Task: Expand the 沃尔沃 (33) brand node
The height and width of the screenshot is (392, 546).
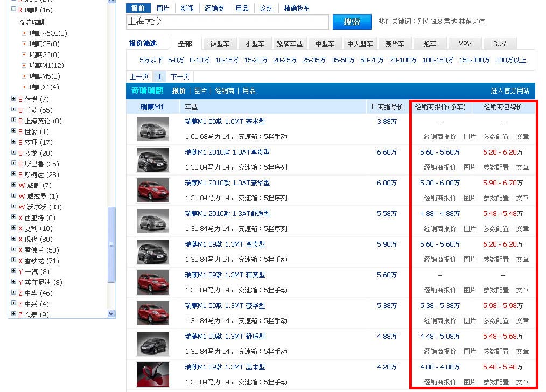Action: 13,206
